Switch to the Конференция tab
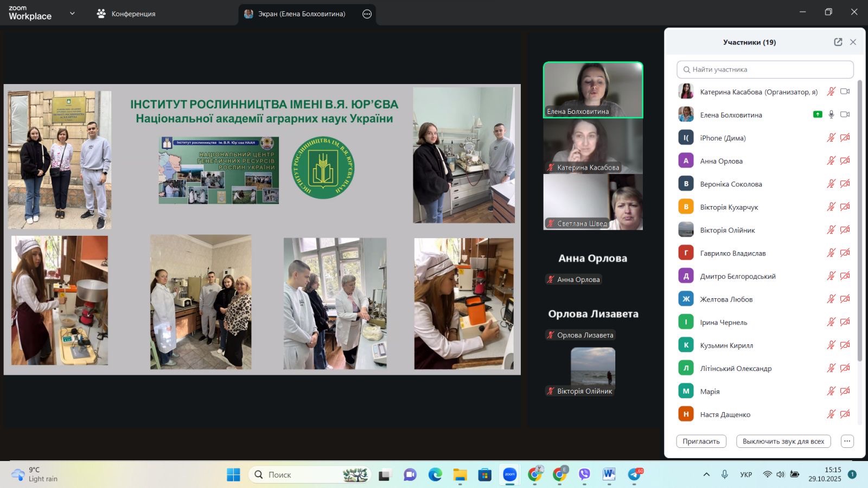 (126, 14)
